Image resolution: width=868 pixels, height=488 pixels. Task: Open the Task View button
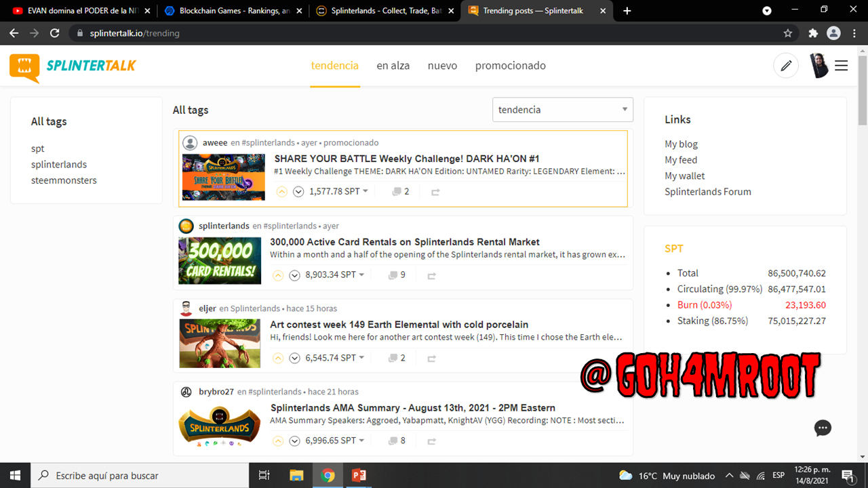point(264,475)
